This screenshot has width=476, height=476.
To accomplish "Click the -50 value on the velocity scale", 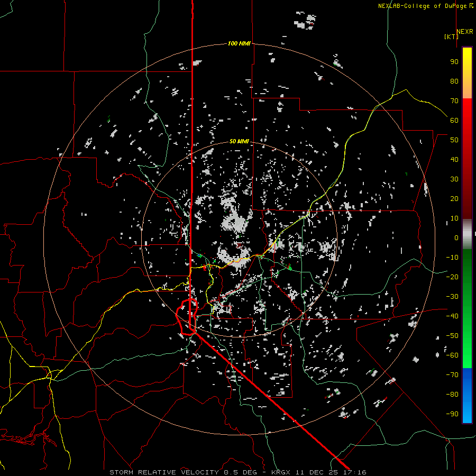I will click(452, 335).
